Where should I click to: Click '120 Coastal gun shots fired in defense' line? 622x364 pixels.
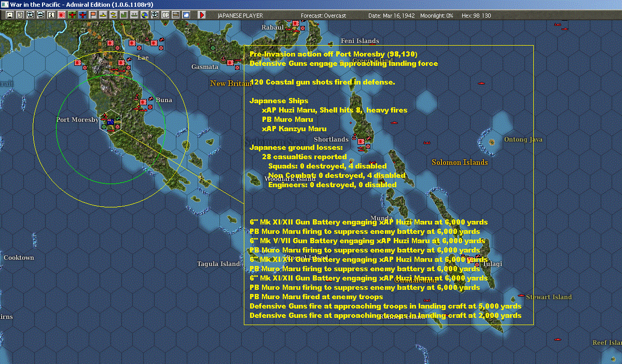[322, 82]
